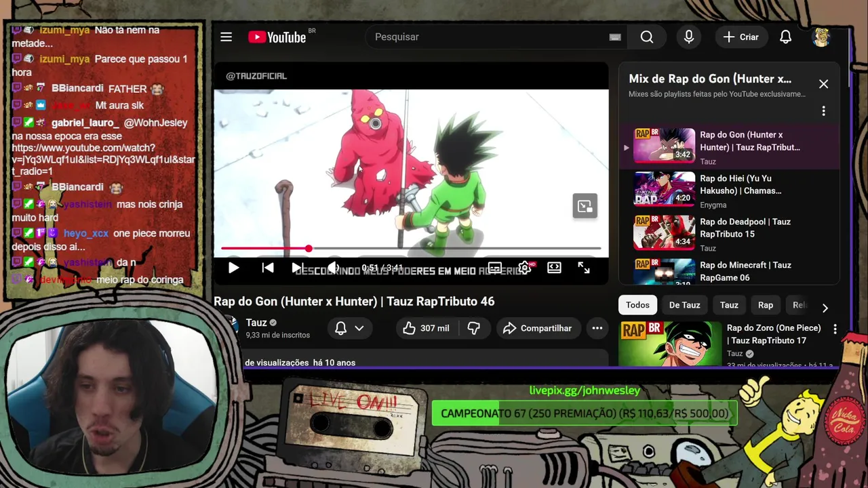
Task: Mute the video volume
Action: [332, 268]
